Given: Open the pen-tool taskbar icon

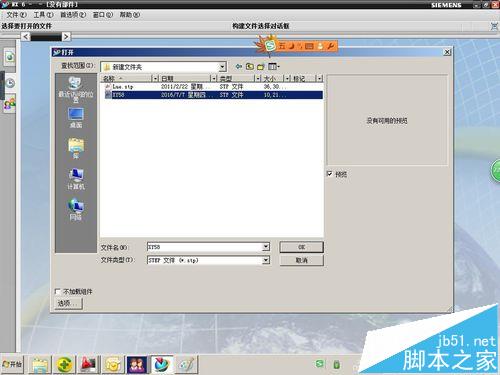Looking at the screenshot, I should (x=187, y=365).
